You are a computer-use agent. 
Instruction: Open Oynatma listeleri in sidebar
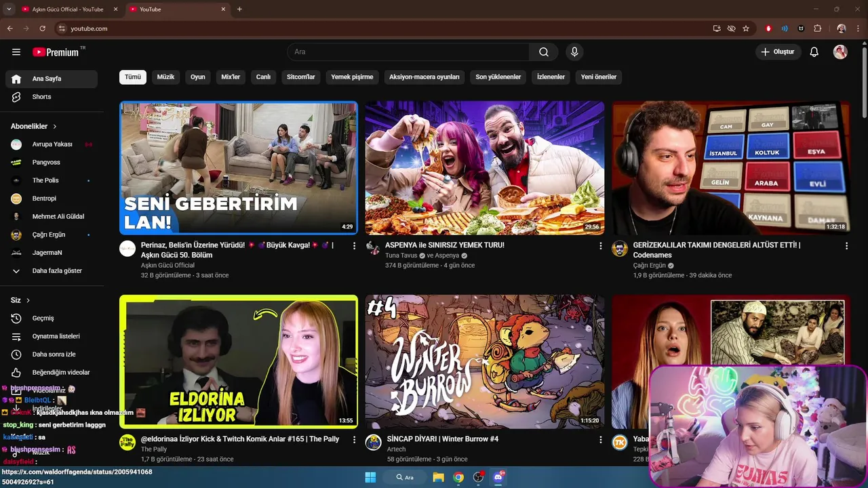52,336
